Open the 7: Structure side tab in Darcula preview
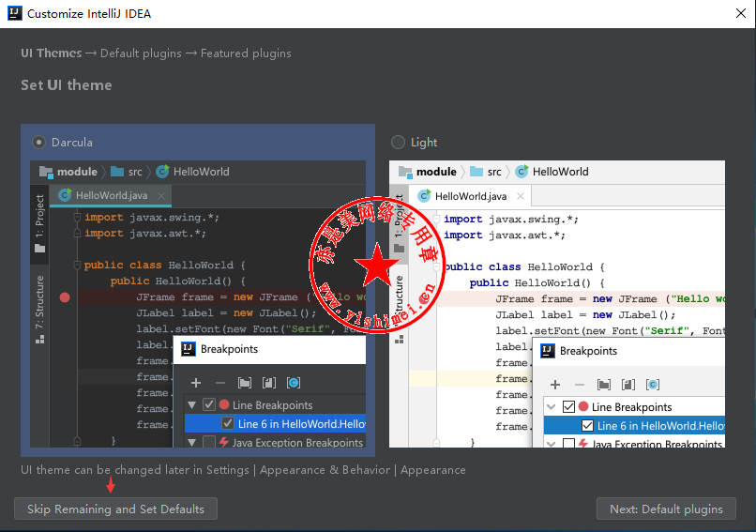 [39, 309]
